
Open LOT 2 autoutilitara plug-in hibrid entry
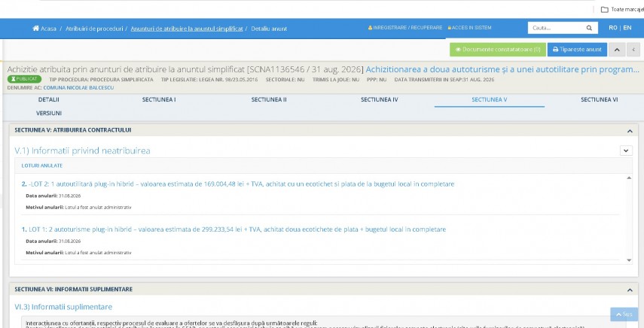[238, 184]
